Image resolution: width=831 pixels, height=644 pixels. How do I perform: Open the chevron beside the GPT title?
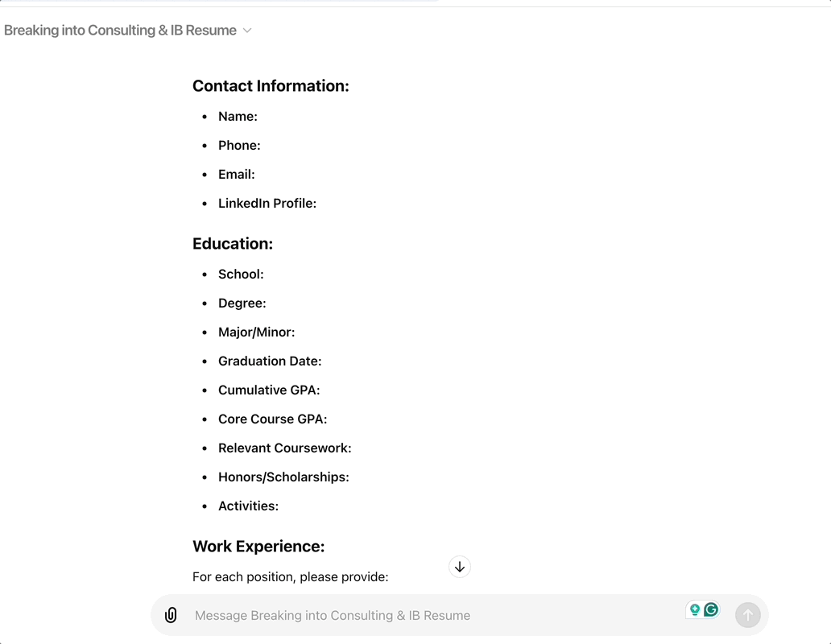coord(247,31)
